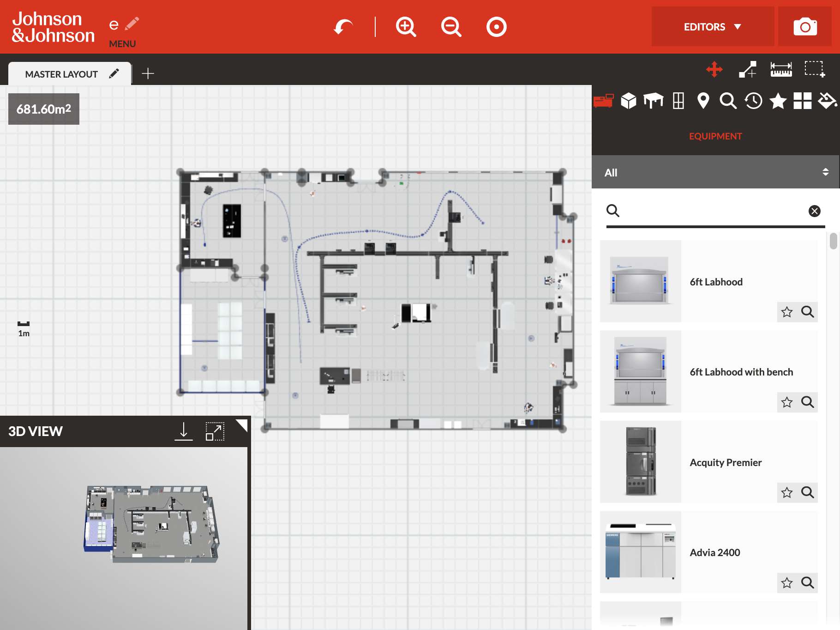Viewport: 840px width, 630px height.
Task: Click the 6ft Labhood with bench name text
Action: pos(741,372)
